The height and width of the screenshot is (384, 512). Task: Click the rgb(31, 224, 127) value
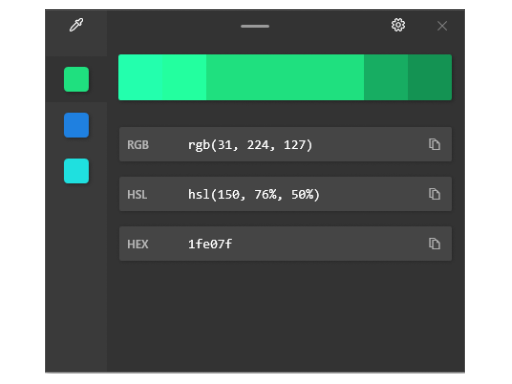(250, 145)
